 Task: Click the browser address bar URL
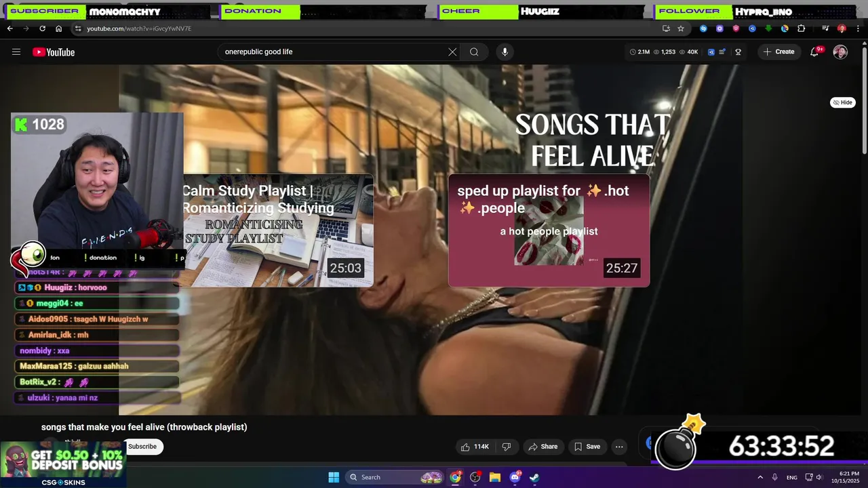tap(139, 28)
